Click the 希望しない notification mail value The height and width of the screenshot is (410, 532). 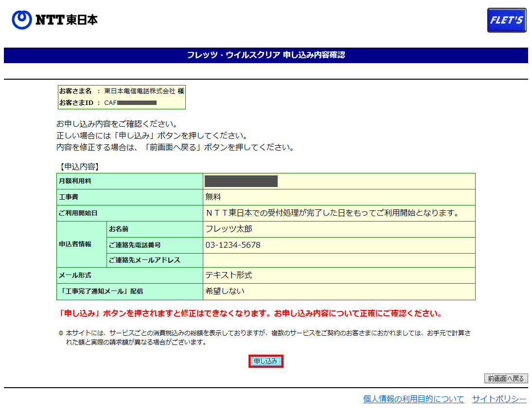pos(225,291)
